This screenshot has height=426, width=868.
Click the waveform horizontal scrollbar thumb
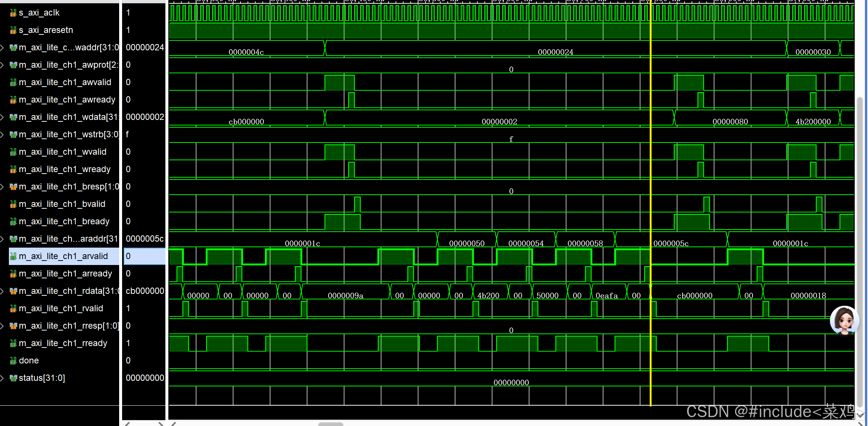[x=331, y=424]
